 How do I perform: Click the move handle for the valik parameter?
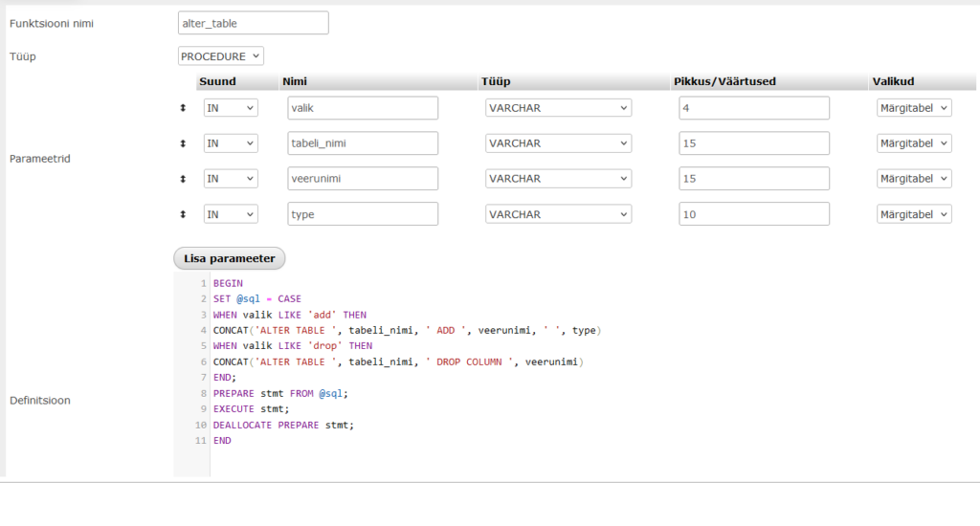(183, 108)
